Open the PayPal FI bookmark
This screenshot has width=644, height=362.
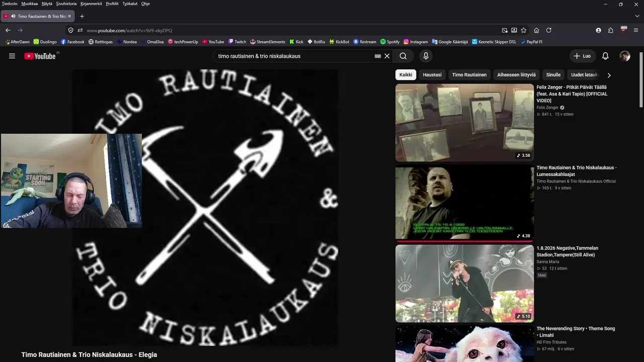(x=531, y=42)
